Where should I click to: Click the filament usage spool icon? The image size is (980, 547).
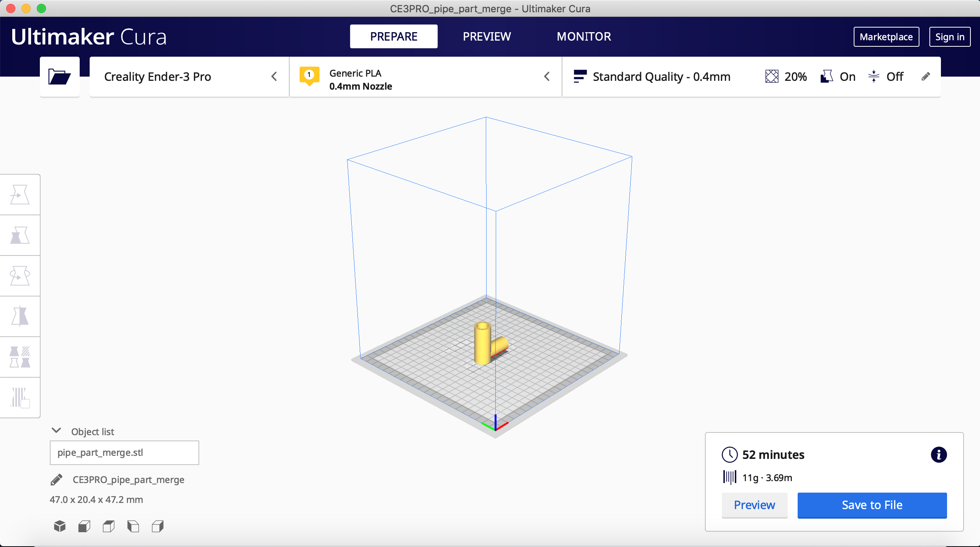(729, 478)
